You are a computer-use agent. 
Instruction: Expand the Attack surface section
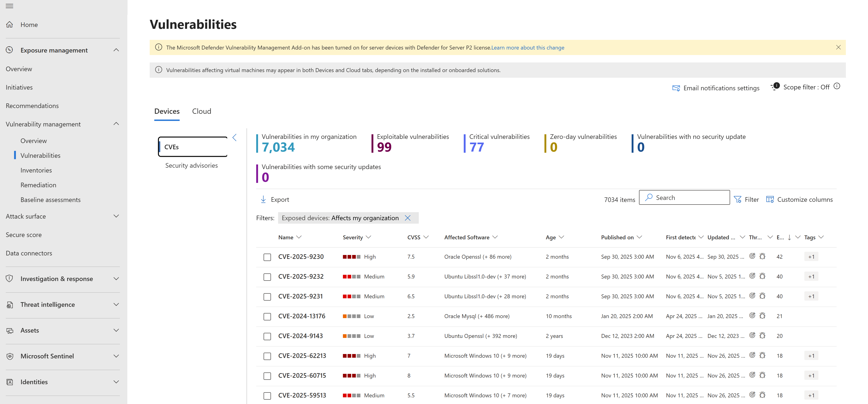pyautogui.click(x=116, y=216)
